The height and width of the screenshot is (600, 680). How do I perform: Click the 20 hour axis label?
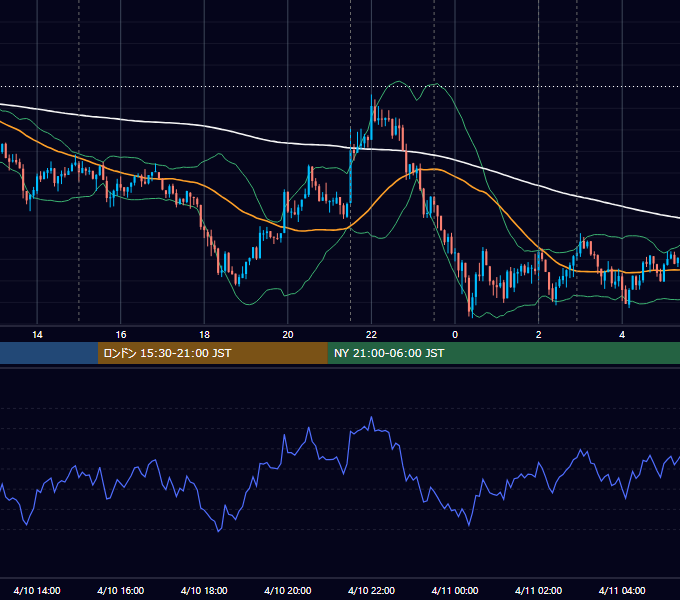[288, 335]
